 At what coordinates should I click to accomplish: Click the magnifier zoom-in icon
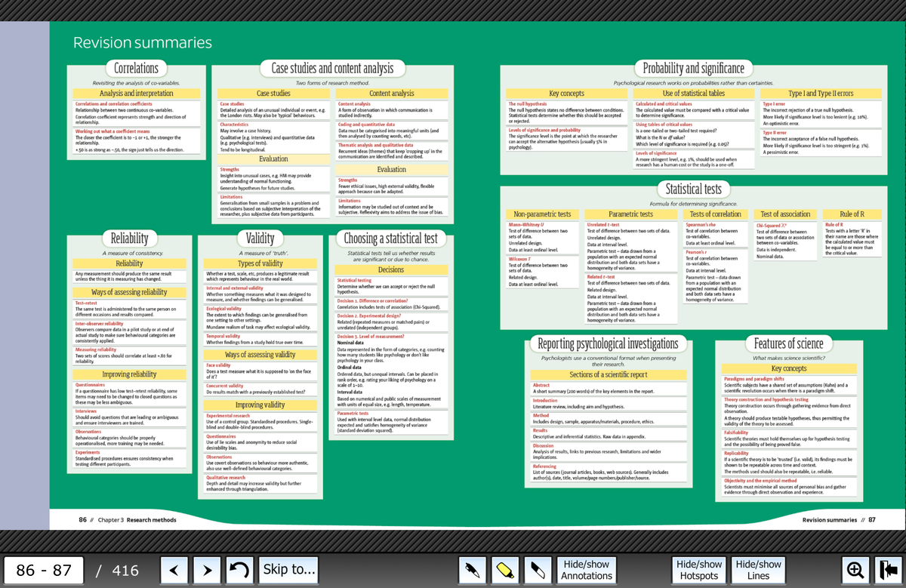pos(857,569)
